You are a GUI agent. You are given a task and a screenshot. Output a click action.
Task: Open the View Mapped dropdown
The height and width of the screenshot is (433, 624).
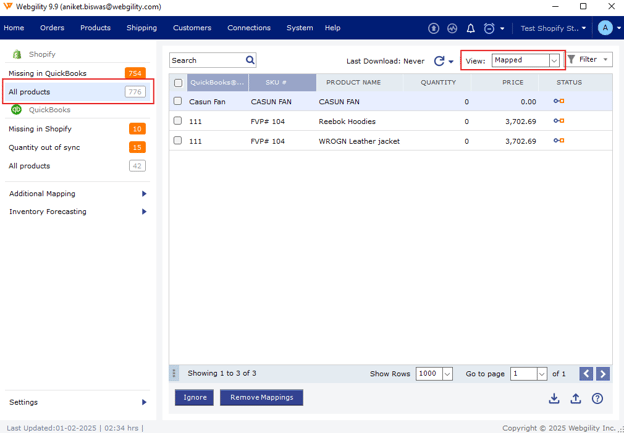click(x=526, y=61)
